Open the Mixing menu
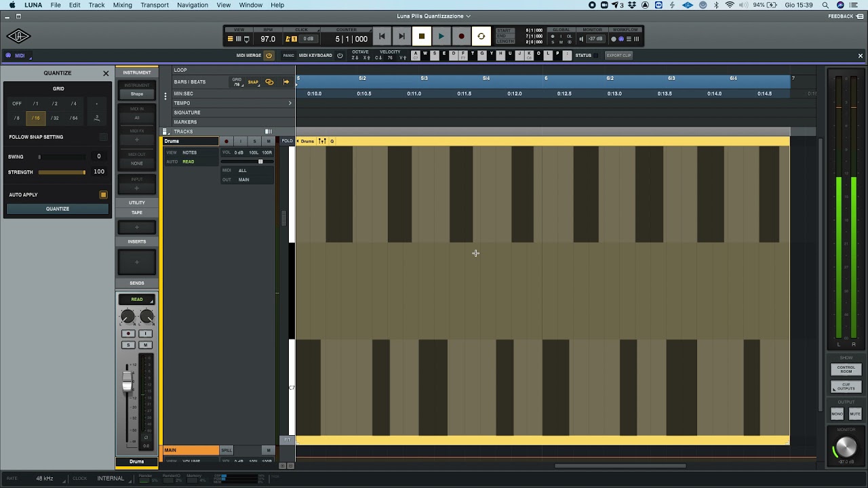Viewport: 868px width, 488px height. 123,5
